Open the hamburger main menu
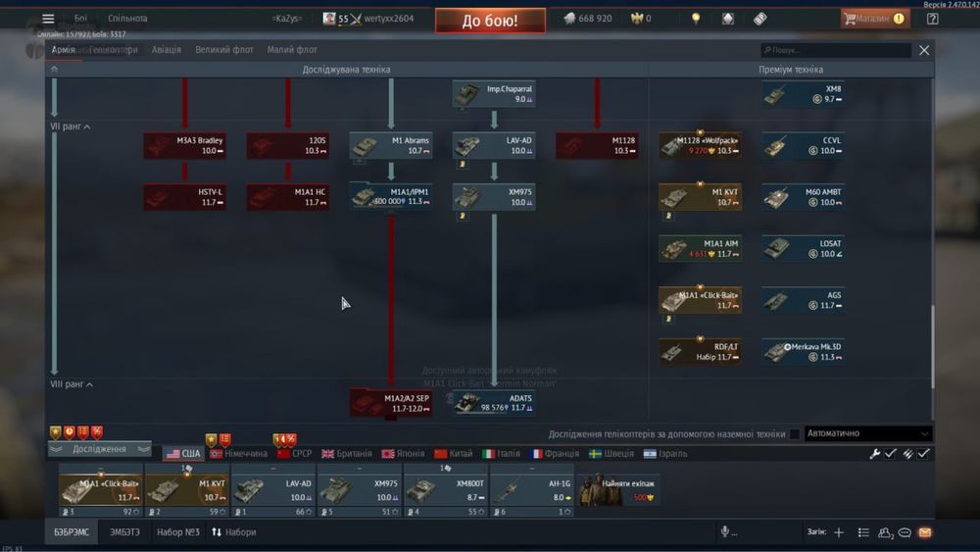This screenshot has height=552, width=980. point(48,19)
